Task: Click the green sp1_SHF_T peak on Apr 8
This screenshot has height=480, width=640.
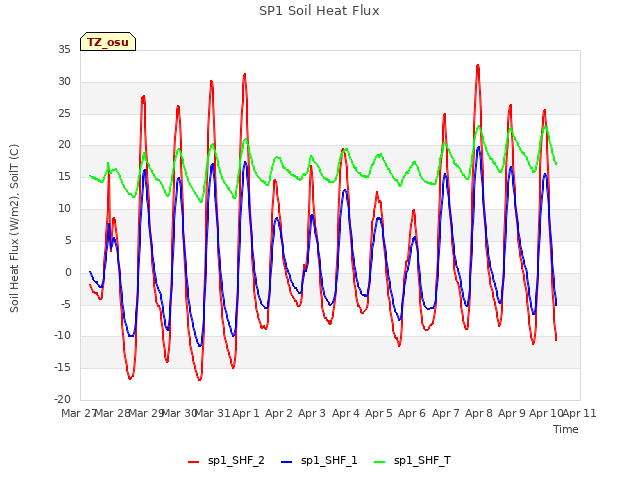Action: coord(479,126)
